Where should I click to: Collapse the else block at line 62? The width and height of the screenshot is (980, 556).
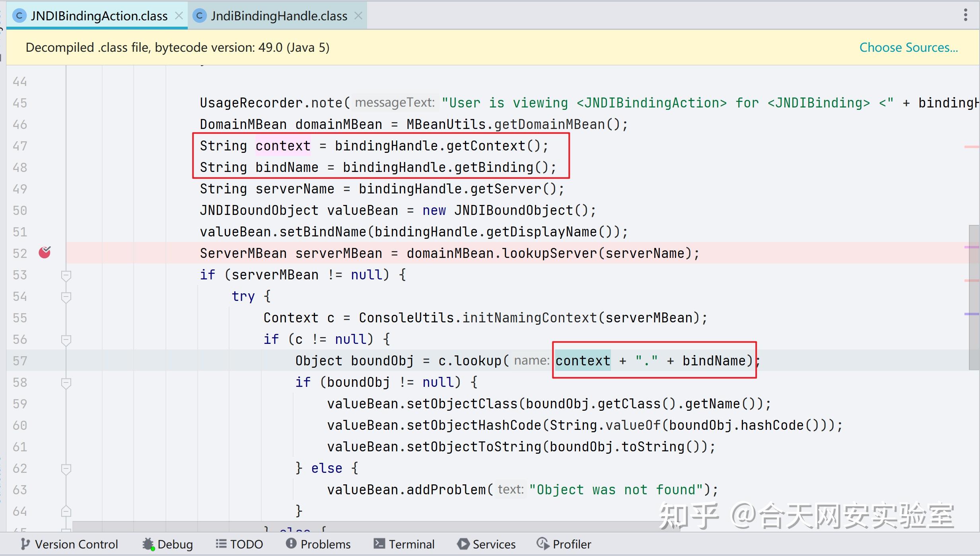click(66, 469)
